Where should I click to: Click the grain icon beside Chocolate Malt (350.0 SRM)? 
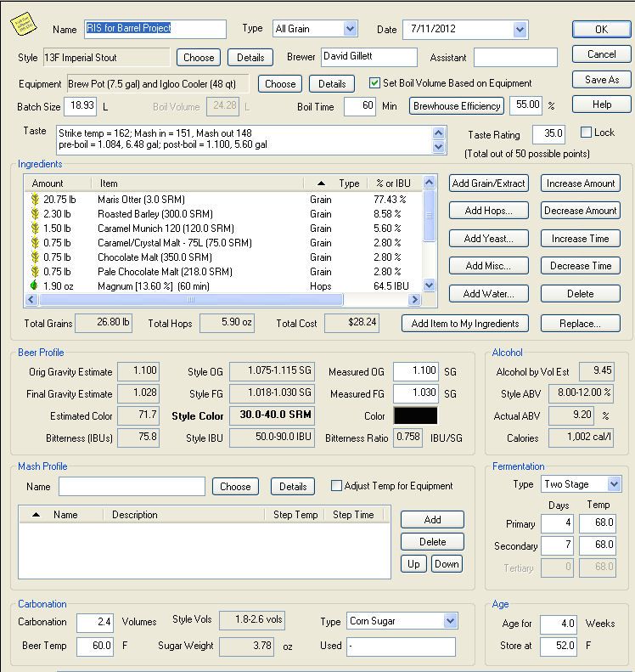click(35, 257)
